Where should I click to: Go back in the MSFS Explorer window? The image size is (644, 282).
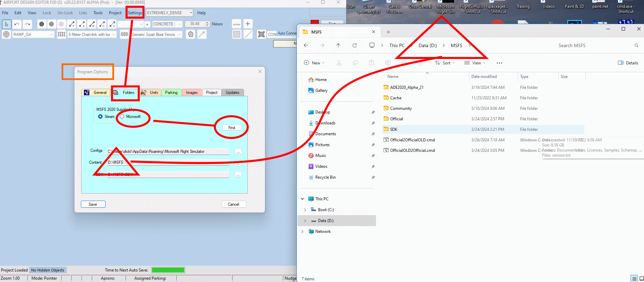click(x=306, y=45)
